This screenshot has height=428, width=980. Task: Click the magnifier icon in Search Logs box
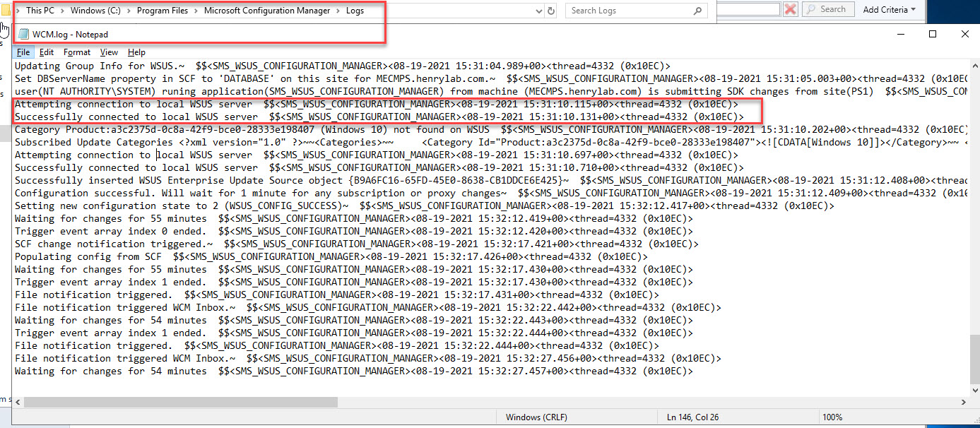(697, 11)
